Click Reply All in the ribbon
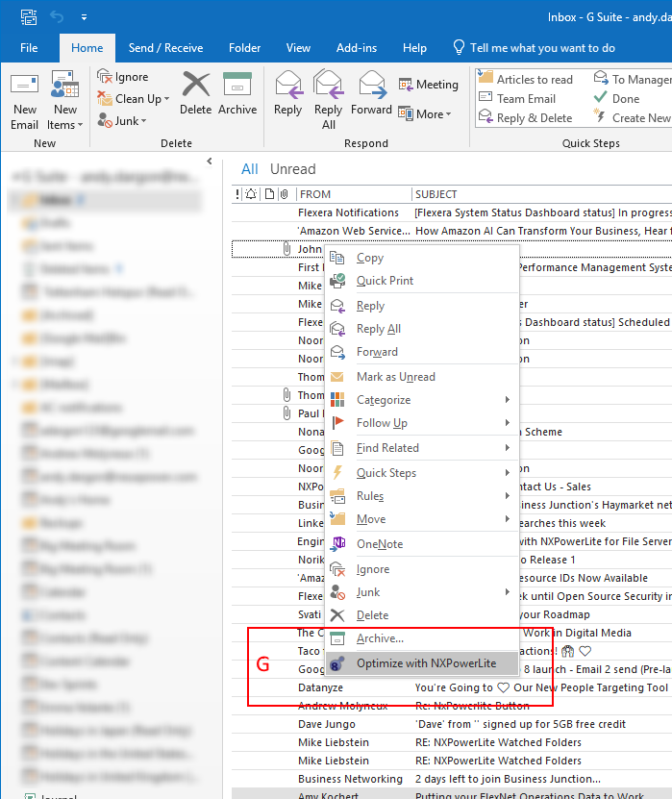This screenshot has width=672, height=799. point(329,100)
